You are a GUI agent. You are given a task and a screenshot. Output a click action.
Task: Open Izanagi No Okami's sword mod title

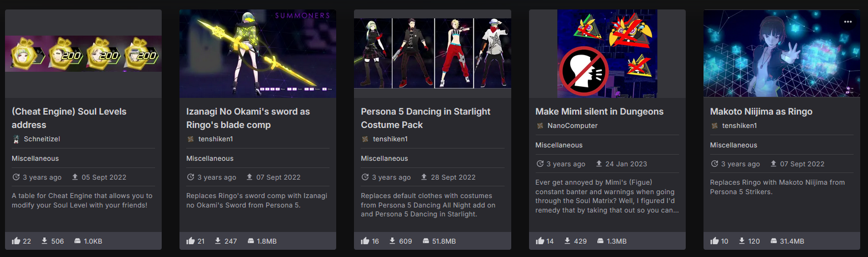[248, 118]
